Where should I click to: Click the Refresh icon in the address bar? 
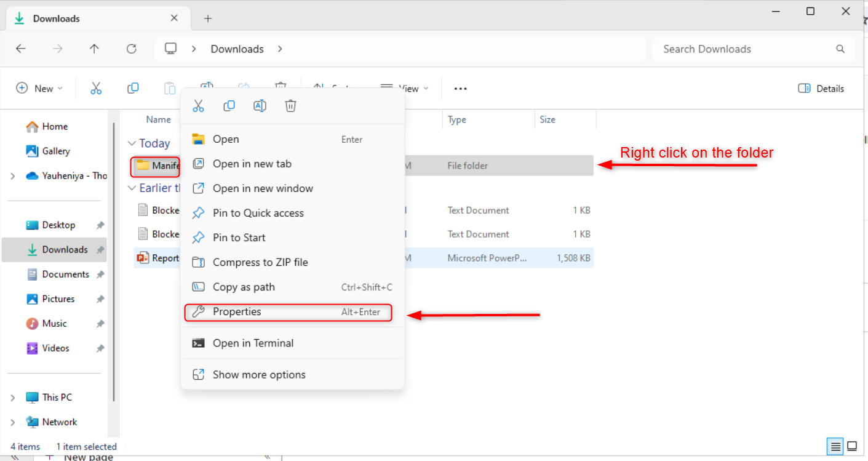pyautogui.click(x=131, y=49)
